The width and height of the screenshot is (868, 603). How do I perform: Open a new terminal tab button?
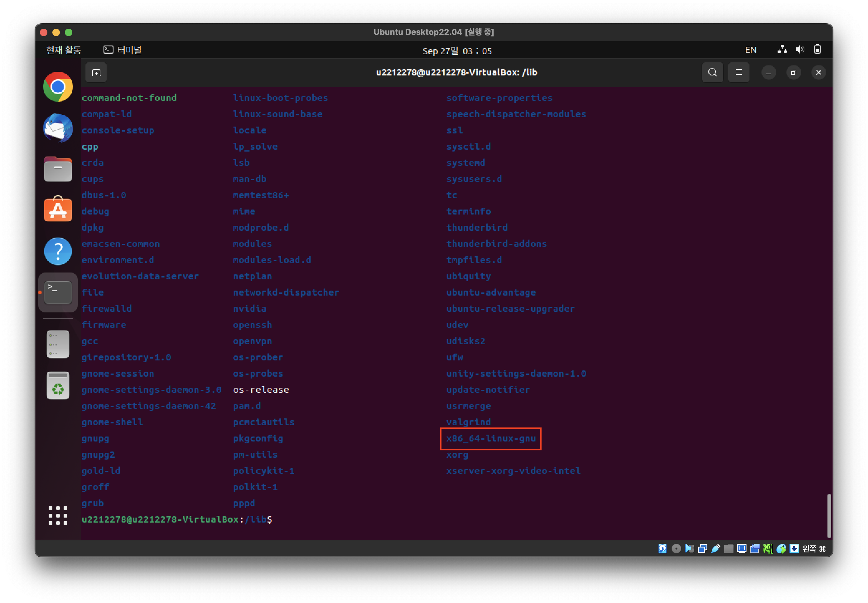[x=96, y=73]
